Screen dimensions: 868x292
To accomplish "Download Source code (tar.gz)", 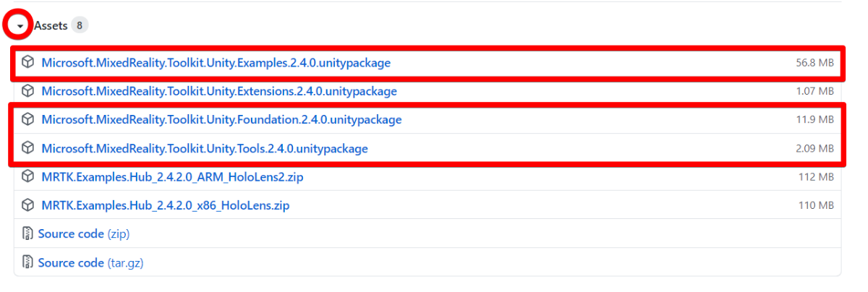I will (91, 262).
